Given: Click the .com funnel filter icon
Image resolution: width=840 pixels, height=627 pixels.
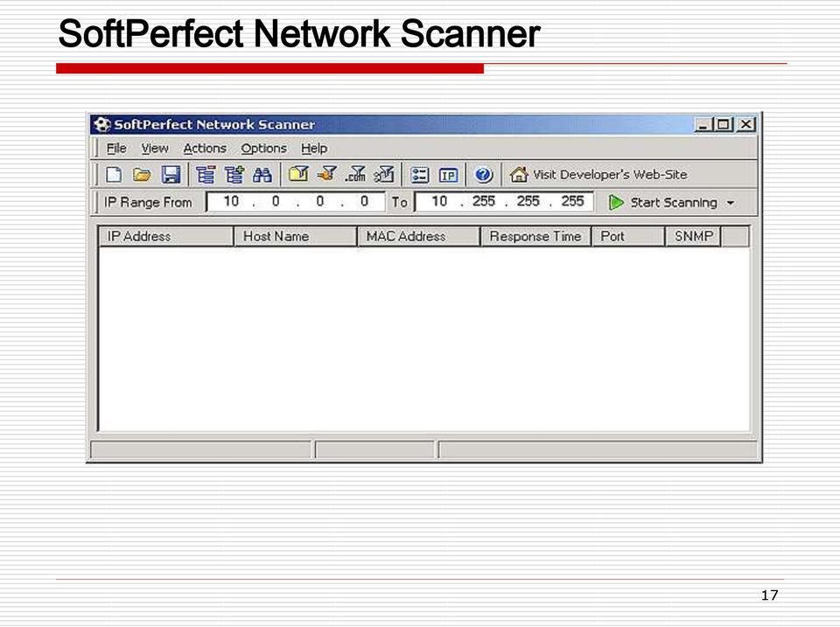Looking at the screenshot, I should (355, 174).
